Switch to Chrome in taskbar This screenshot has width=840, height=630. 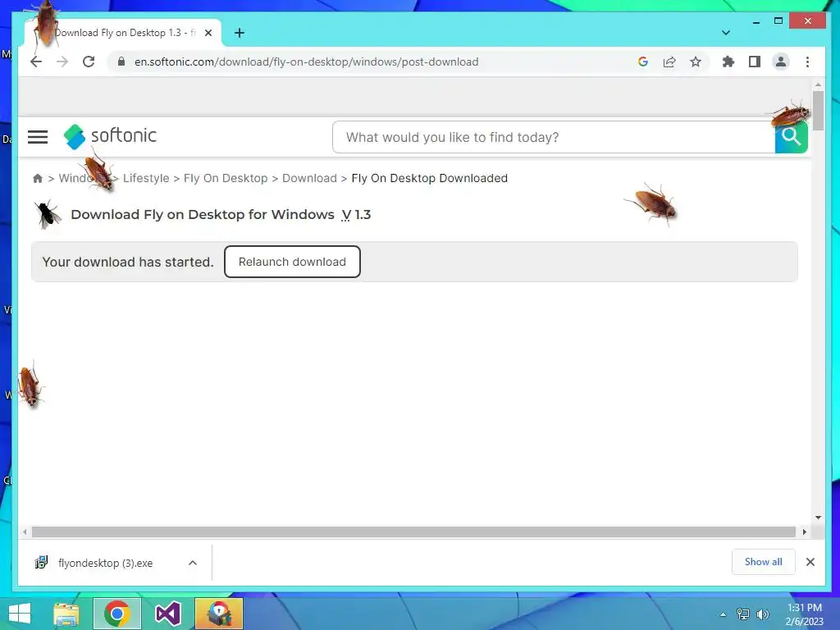tap(117, 614)
